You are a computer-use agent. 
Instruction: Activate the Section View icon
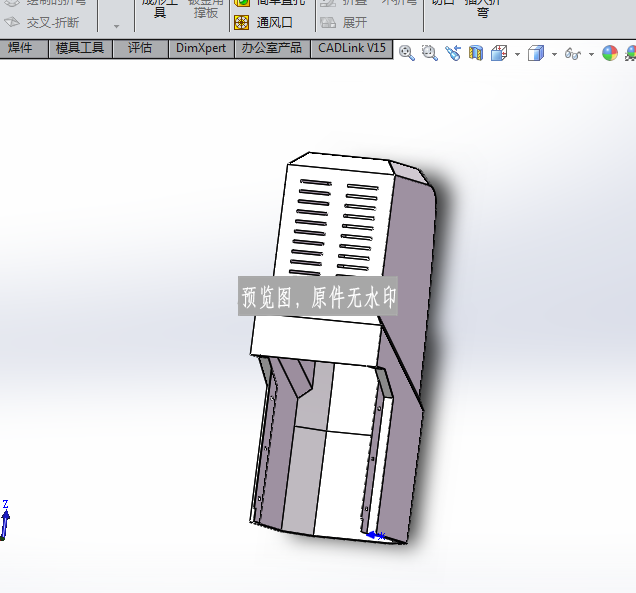476,53
